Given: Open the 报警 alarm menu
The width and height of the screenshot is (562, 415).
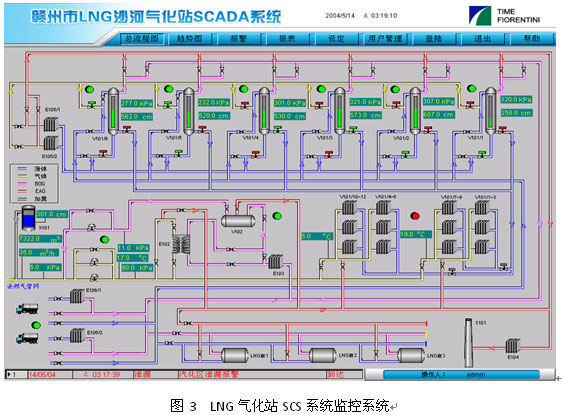Looking at the screenshot, I should tap(238, 39).
